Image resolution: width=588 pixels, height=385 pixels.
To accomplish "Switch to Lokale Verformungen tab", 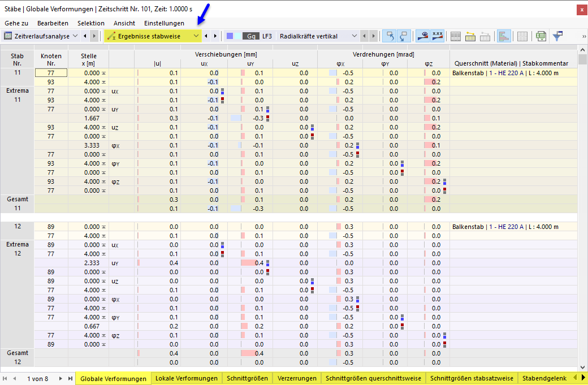I will click(x=187, y=378).
